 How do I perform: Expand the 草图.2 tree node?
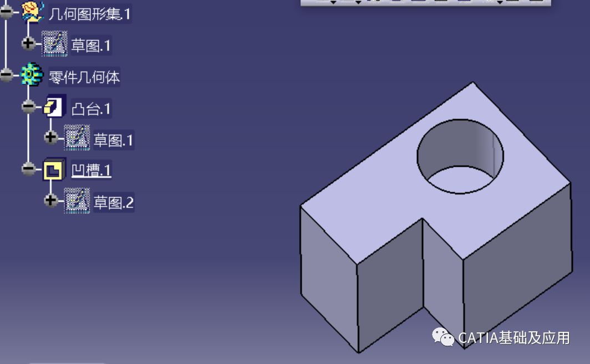51,200
